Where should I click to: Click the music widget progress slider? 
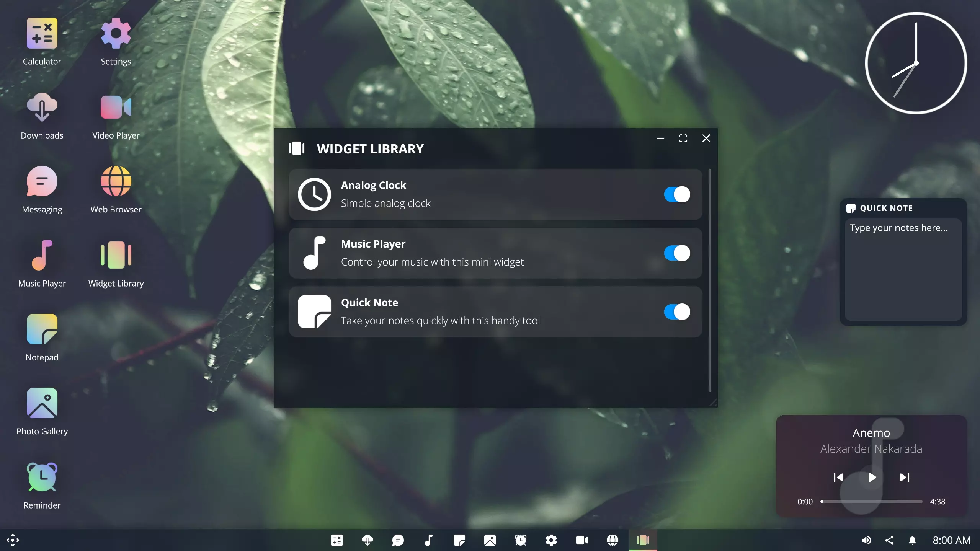pos(871,501)
